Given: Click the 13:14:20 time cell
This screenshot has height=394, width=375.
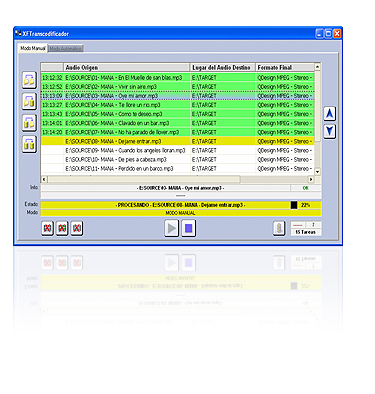Looking at the screenshot, I should click(52, 132).
